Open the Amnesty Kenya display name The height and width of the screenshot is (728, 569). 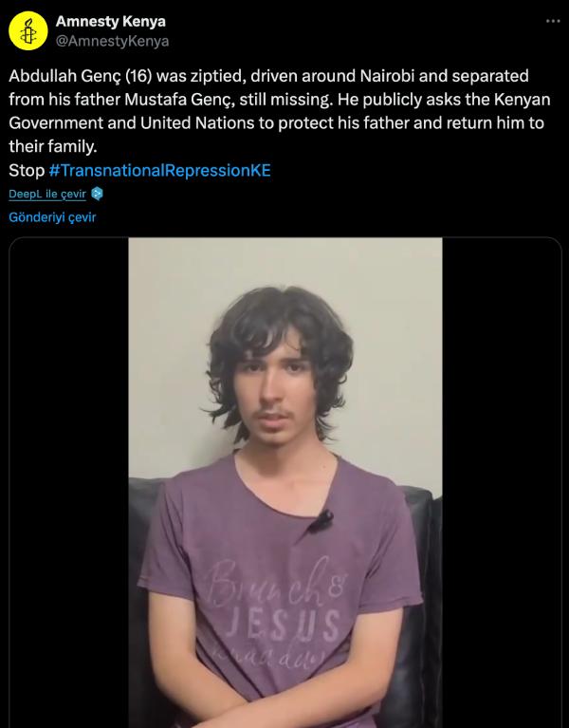[x=110, y=22]
